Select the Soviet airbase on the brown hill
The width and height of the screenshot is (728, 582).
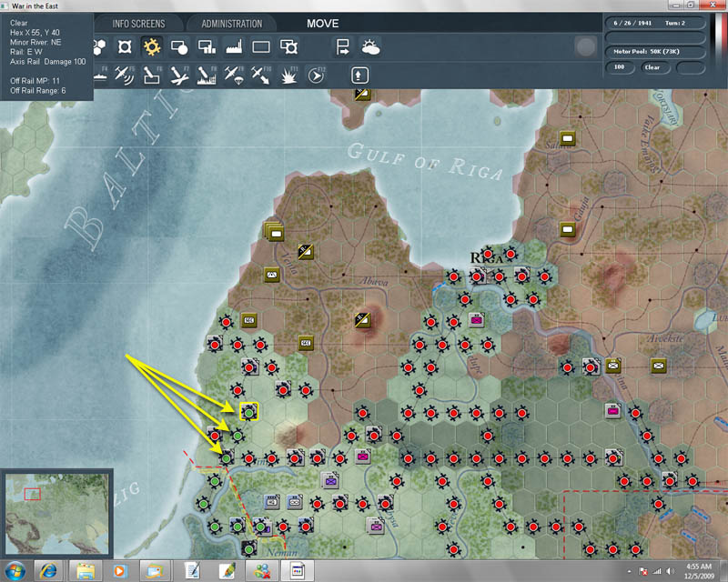pyautogui.click(x=362, y=320)
